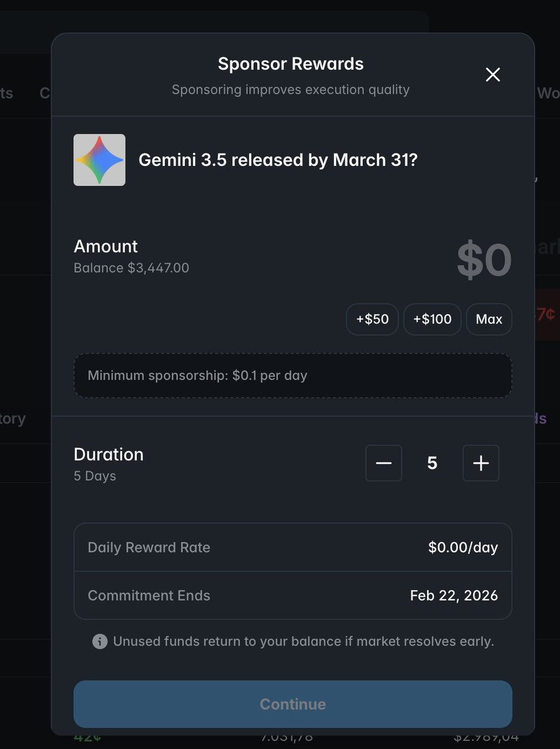Click the Balance $3,447.00 text
The height and width of the screenshot is (749, 560).
point(131,268)
